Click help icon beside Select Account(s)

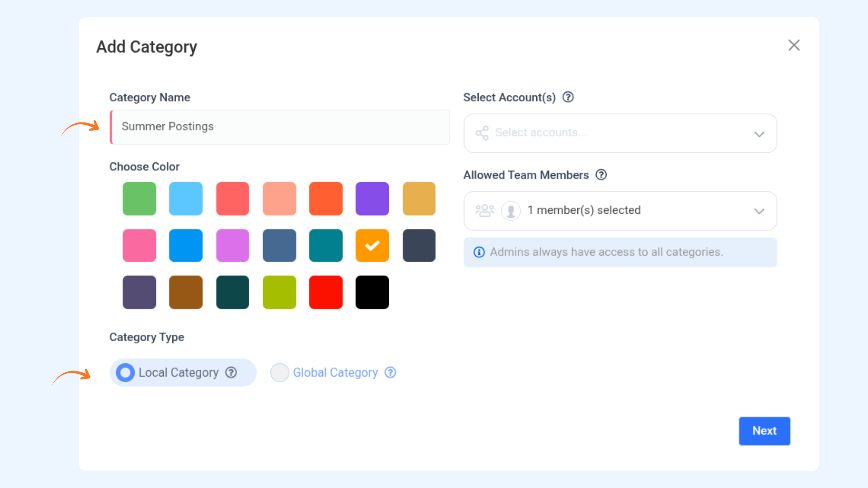click(568, 97)
